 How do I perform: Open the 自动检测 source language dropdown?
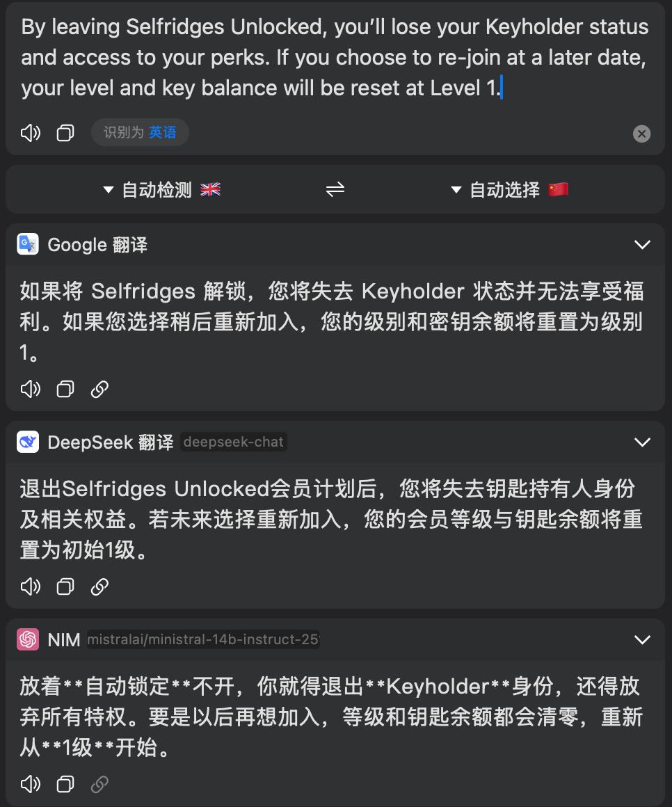pos(161,190)
